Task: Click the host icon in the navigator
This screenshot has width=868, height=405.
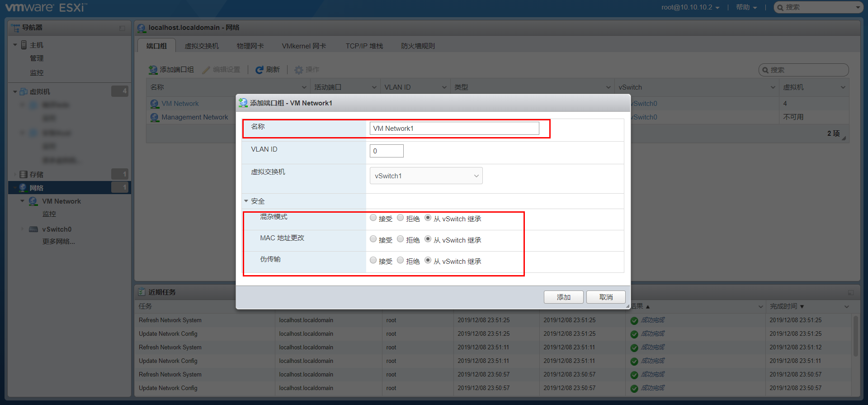Action: pyautogui.click(x=24, y=45)
